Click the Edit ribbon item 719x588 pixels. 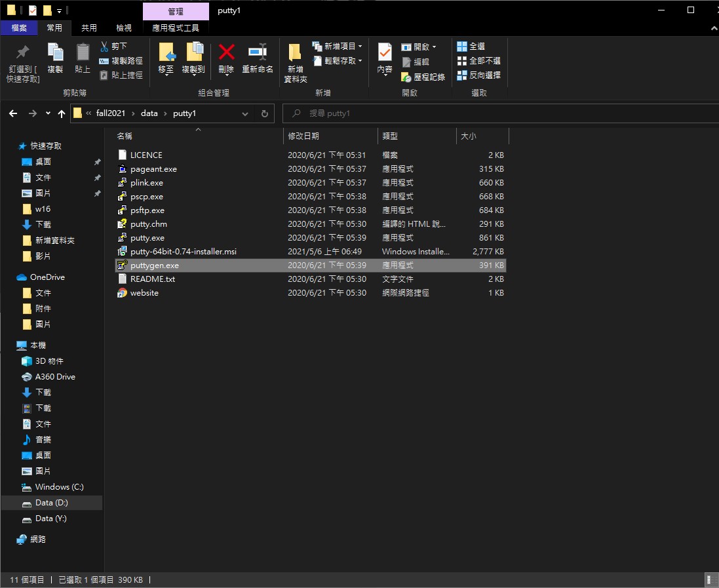[415, 62]
